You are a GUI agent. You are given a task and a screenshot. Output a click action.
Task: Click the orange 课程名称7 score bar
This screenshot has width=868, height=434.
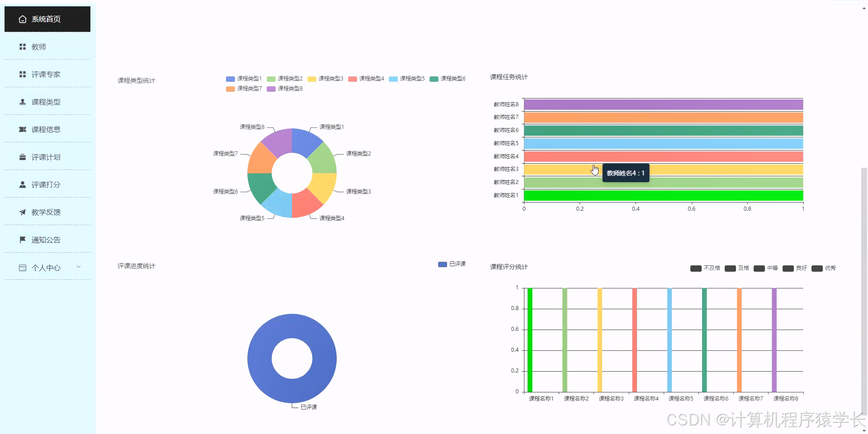(739, 340)
